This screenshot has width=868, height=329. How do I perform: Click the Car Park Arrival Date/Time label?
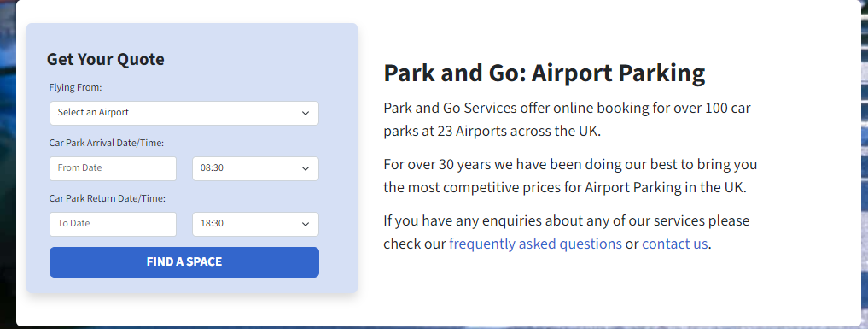107,143
